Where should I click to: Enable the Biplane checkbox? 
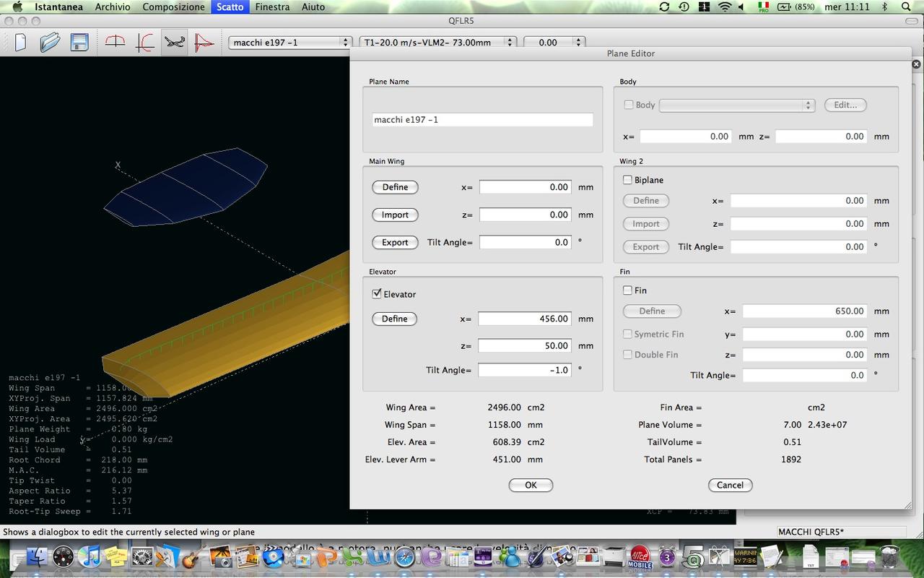[x=627, y=180]
